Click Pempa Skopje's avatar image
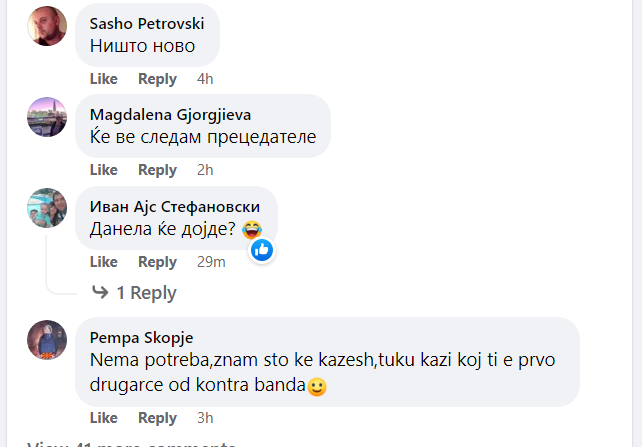 coord(47,340)
